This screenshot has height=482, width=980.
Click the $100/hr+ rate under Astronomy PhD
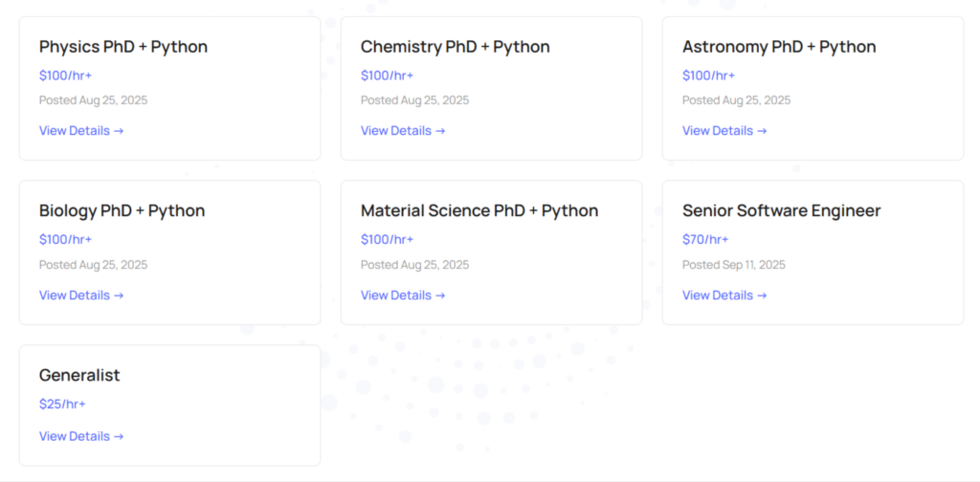pyautogui.click(x=708, y=76)
